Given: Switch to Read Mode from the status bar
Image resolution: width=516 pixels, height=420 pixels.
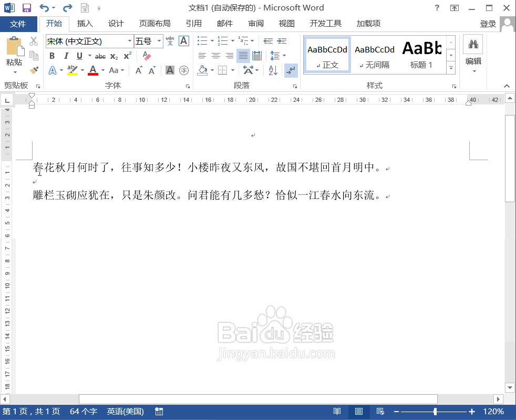Looking at the screenshot, I should point(337,412).
